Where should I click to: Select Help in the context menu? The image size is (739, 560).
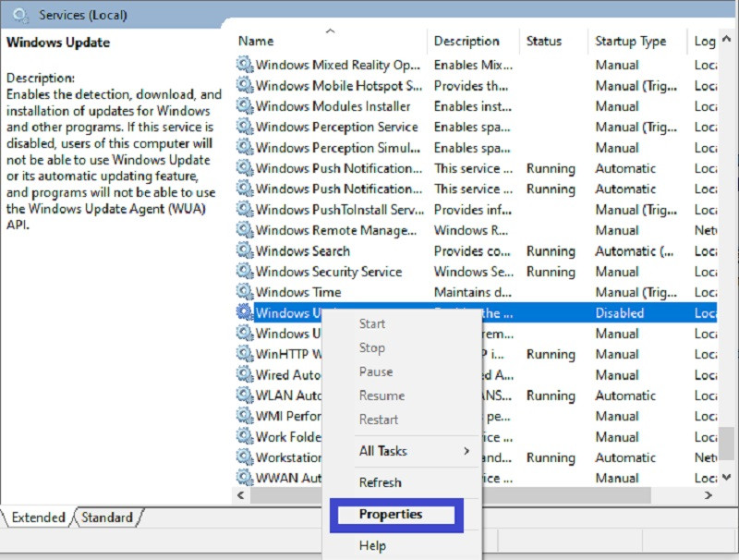[372, 546]
